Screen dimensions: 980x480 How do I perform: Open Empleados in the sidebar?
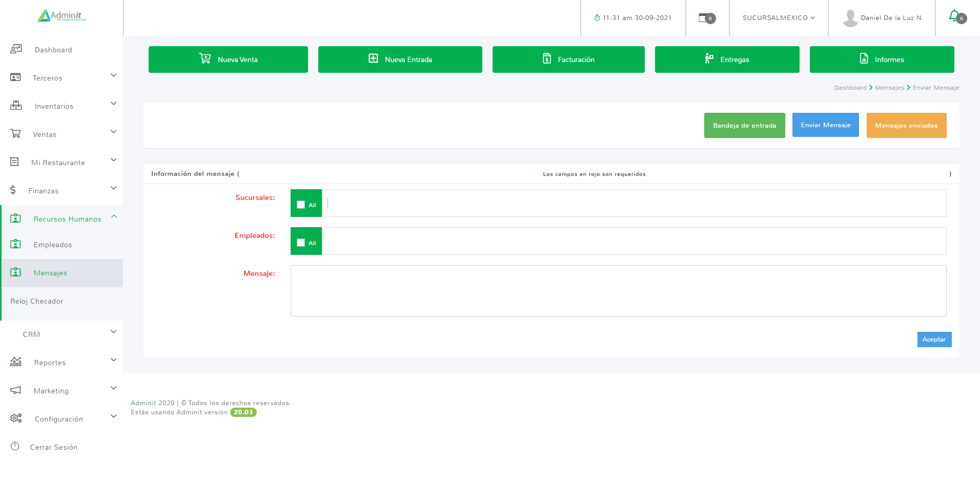pyautogui.click(x=53, y=245)
